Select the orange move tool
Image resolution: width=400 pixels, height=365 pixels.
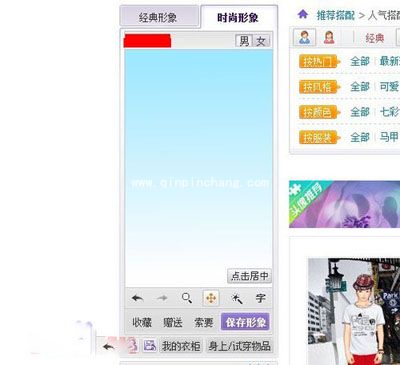pyautogui.click(x=211, y=298)
